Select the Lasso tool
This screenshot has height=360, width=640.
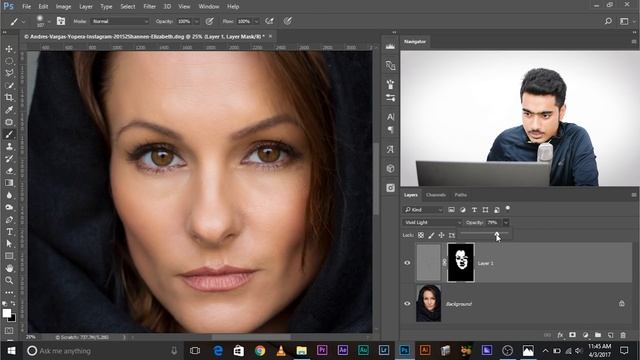[x=9, y=73]
